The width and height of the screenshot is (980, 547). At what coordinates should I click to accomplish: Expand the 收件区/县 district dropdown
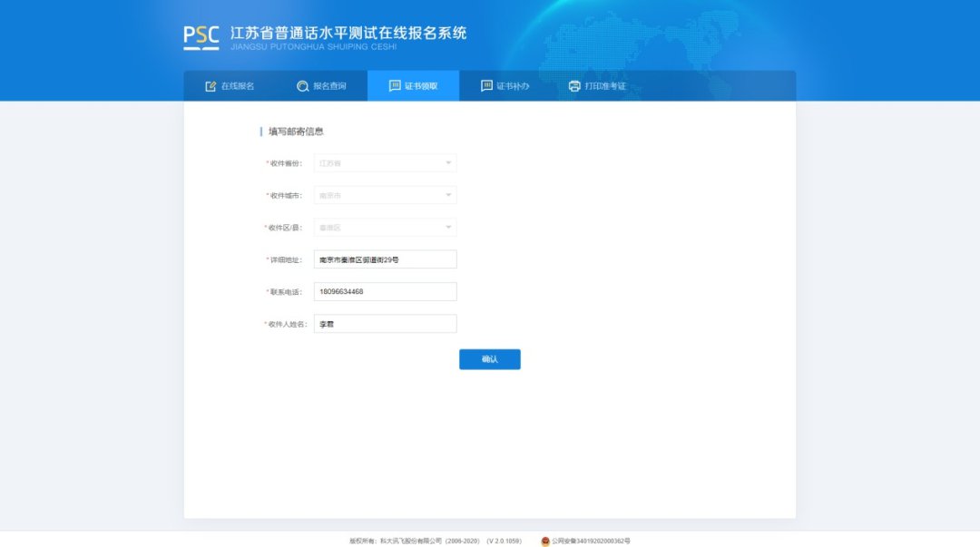click(385, 228)
